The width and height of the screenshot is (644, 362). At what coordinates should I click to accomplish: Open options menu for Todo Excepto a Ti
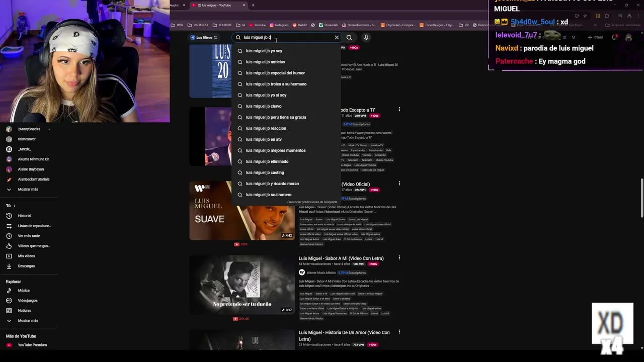click(399, 109)
